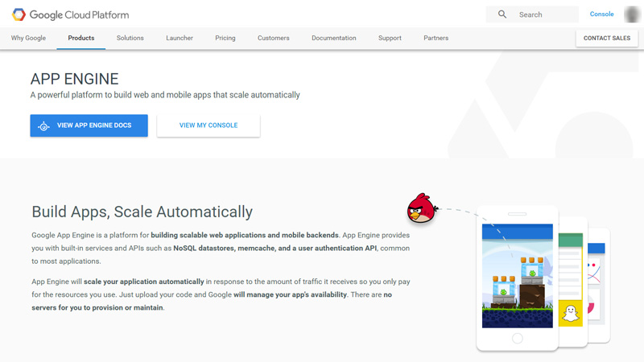Go to the Launcher page
The height and width of the screenshot is (362, 644).
pyautogui.click(x=180, y=38)
